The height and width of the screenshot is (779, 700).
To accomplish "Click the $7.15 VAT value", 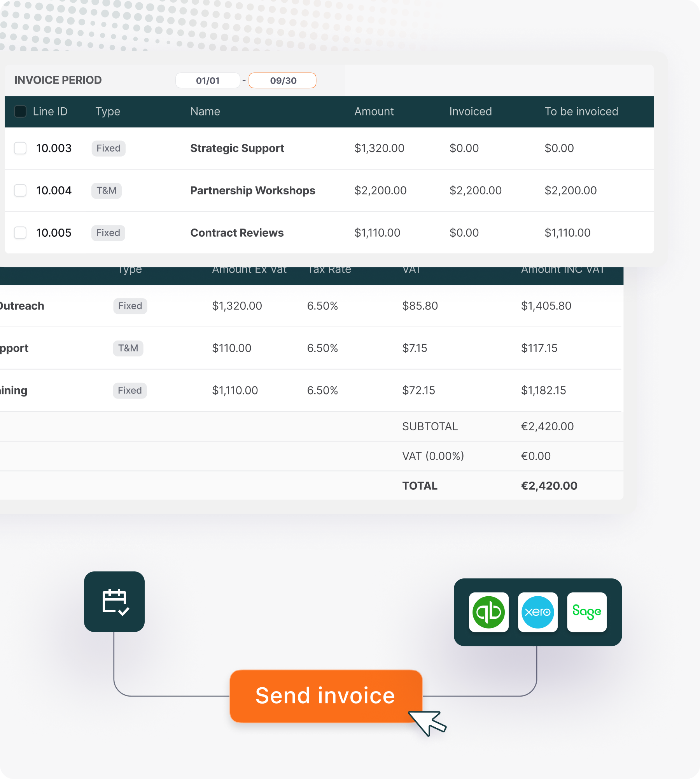I will pos(415,348).
